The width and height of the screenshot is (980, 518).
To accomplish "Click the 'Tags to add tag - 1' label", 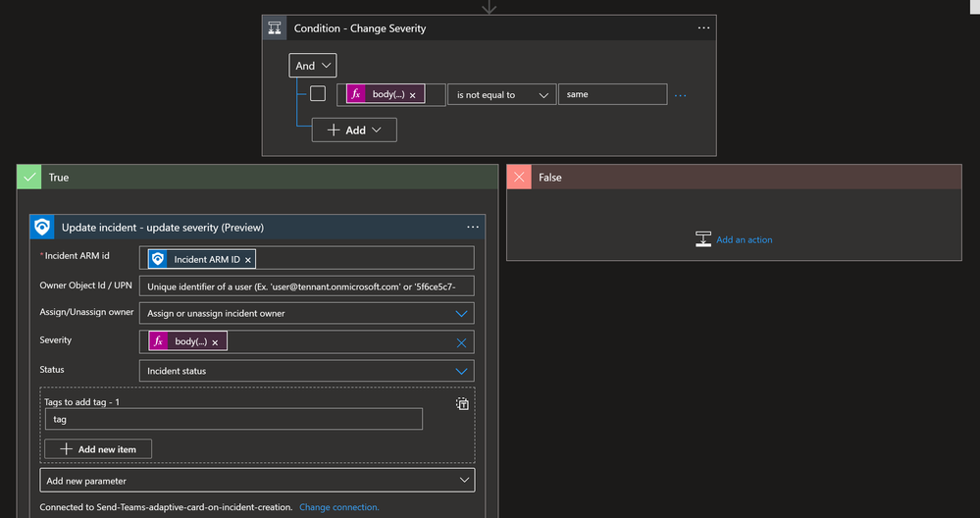I will (81, 402).
